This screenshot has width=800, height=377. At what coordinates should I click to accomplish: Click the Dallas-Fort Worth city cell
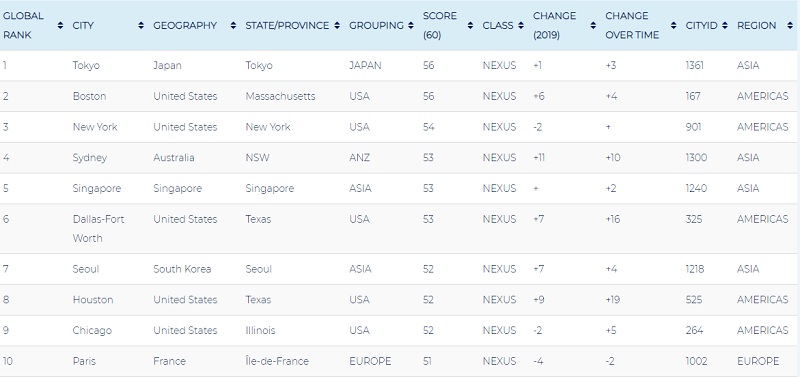pos(98,229)
